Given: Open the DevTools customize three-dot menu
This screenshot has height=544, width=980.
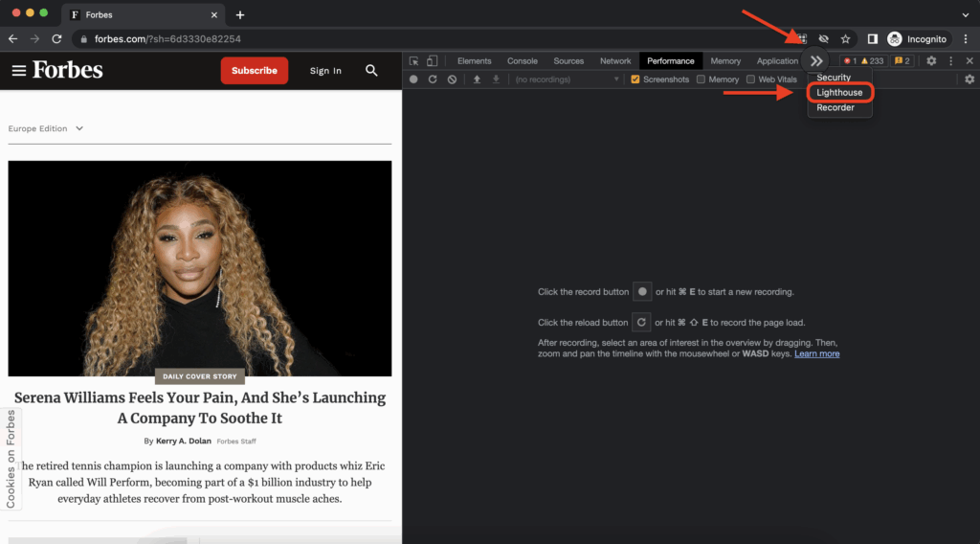Looking at the screenshot, I should coord(951,61).
